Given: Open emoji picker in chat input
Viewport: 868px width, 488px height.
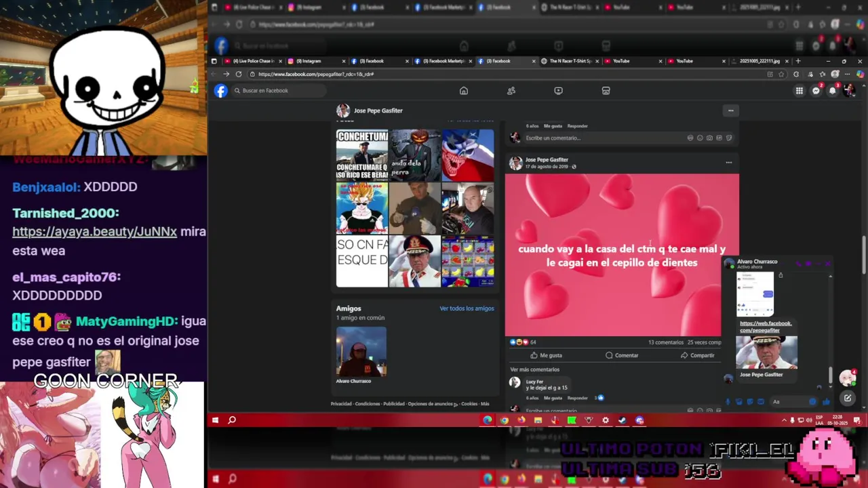Looking at the screenshot, I should pyautogui.click(x=812, y=401).
